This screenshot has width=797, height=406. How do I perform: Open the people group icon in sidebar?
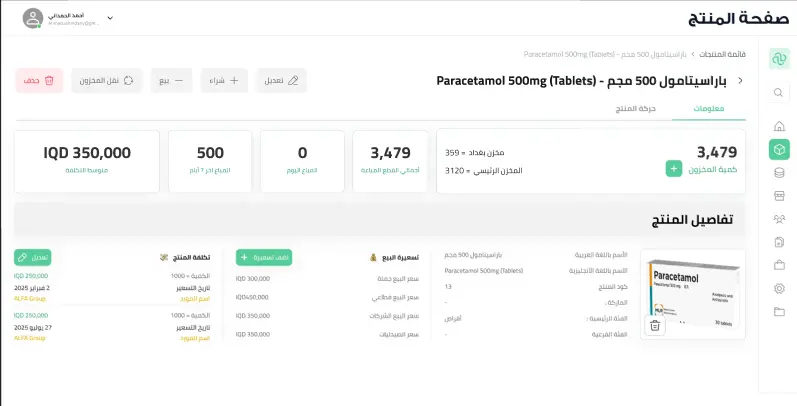(x=779, y=219)
